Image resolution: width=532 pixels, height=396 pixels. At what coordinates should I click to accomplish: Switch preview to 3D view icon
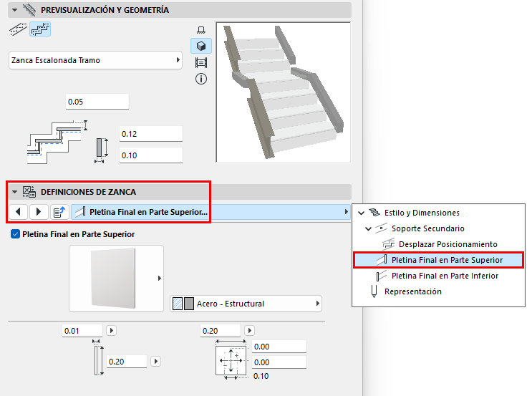pos(201,46)
